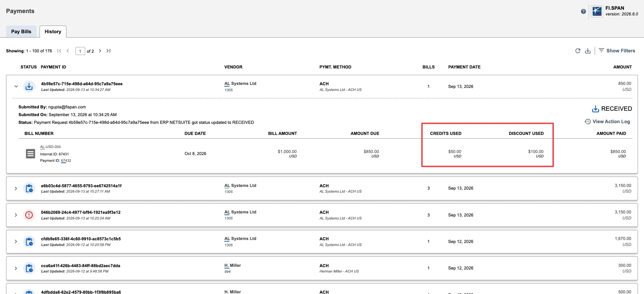
Task: Click received status icon for payment 4b59e57c
Action: click(x=29, y=87)
